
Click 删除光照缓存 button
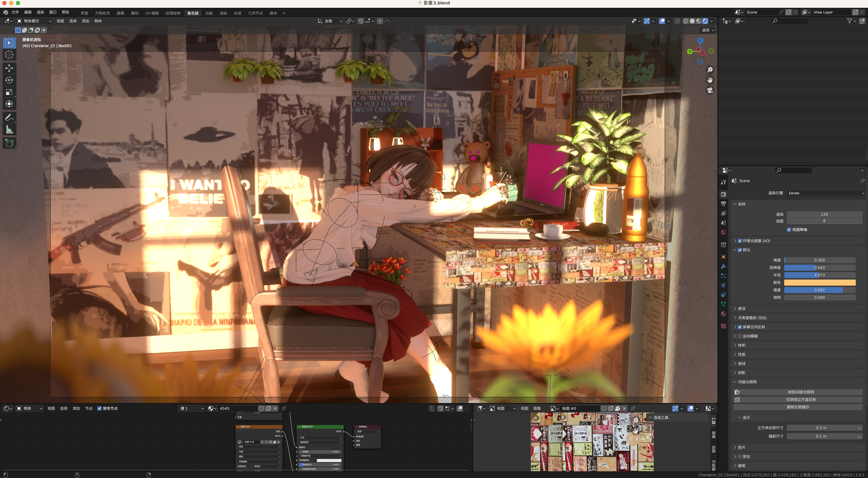(x=798, y=407)
